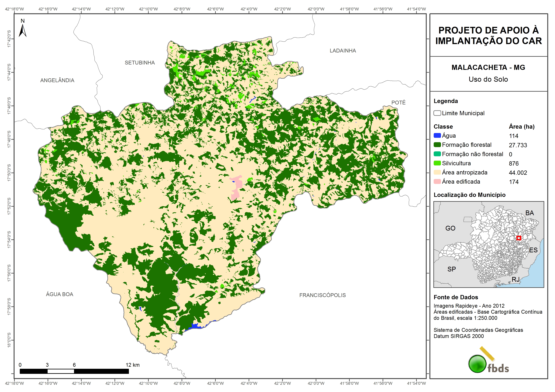The image size is (555, 392).
Task: Click the ÁGUA BOA neighbor label
Action: (59, 294)
